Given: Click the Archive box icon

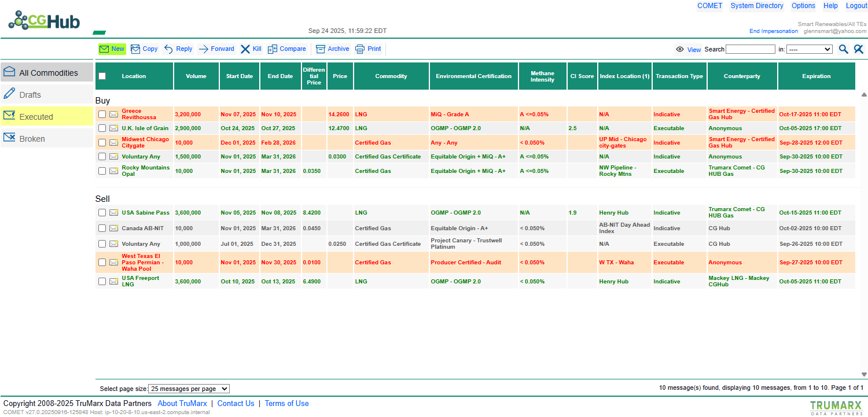Looking at the screenshot, I should click(x=321, y=49).
